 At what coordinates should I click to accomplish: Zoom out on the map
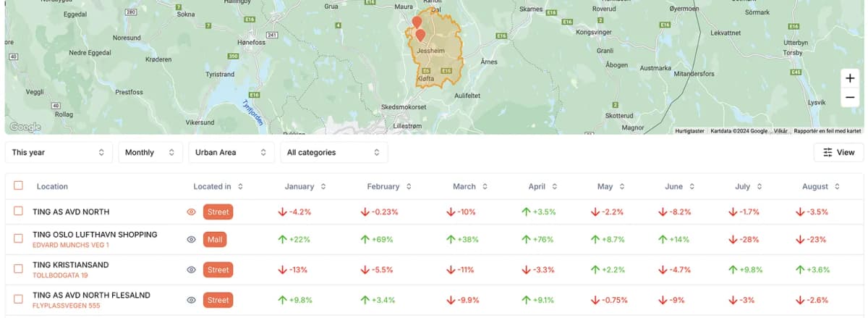850,98
